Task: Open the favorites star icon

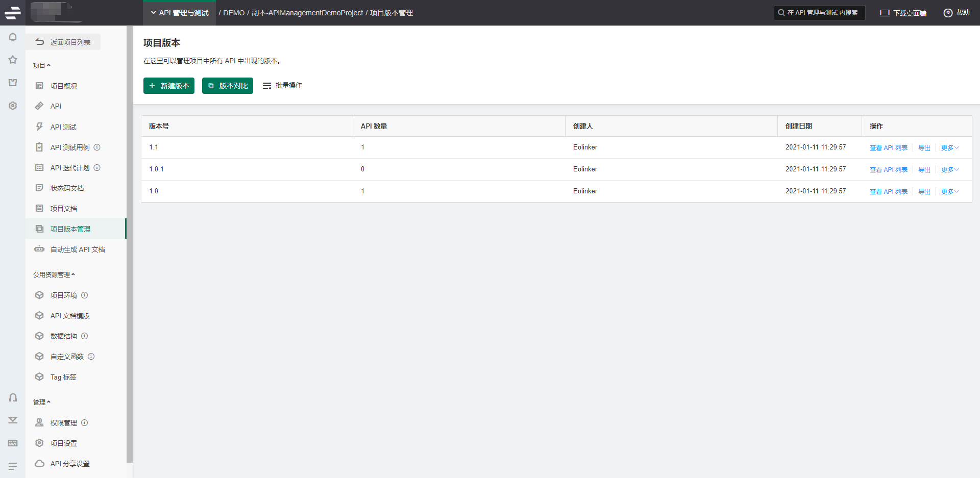Action: [x=13, y=60]
